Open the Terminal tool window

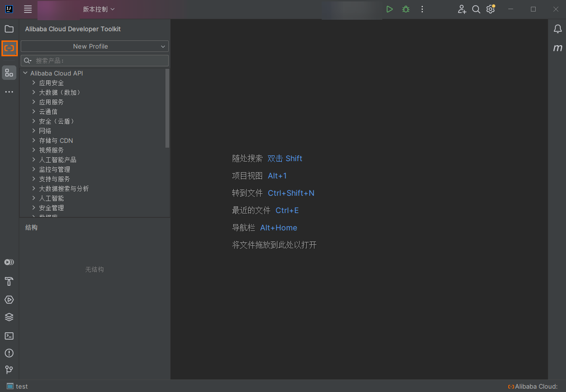9,336
